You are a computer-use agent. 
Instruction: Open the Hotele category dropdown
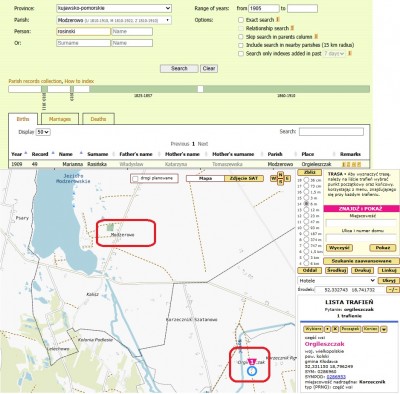337,281
